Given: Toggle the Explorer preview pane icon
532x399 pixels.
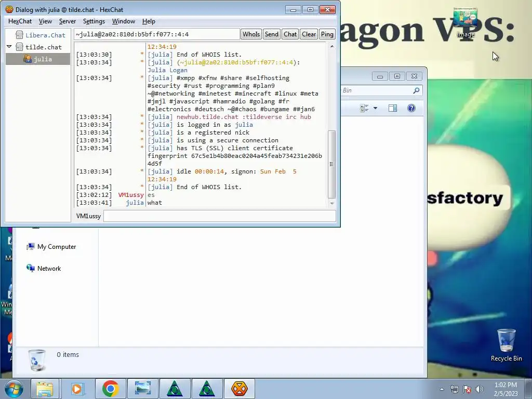Looking at the screenshot, I should [x=393, y=108].
